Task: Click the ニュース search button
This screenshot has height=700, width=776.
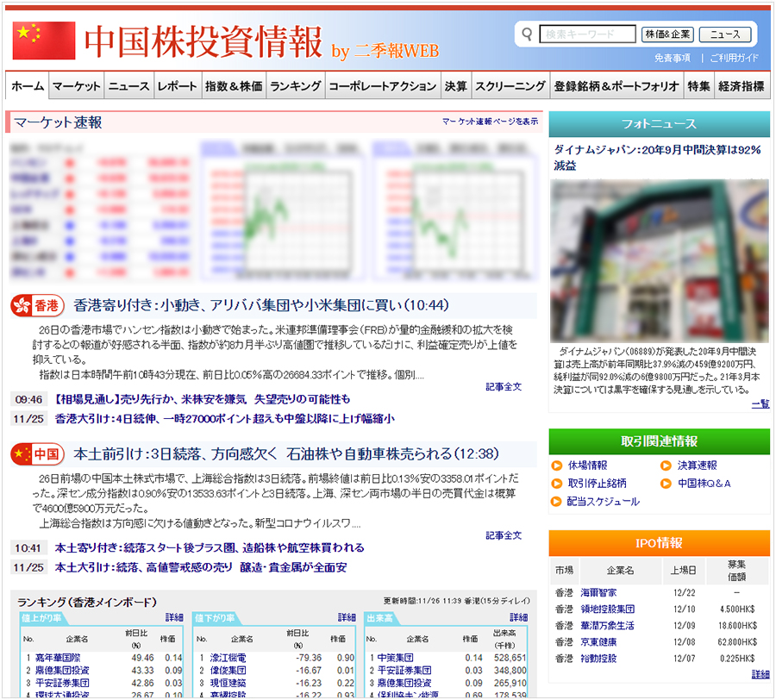Action: pos(725,34)
